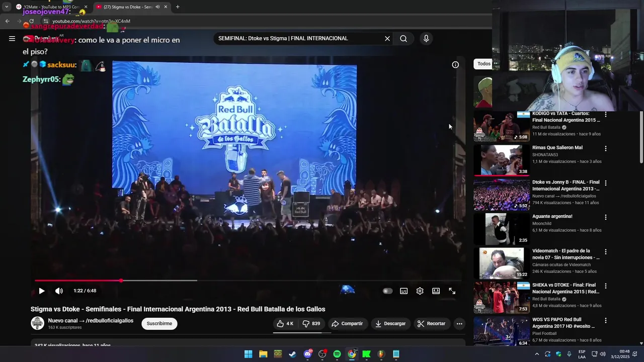Open Spotify from taskbar
Viewport: 644px width, 362px height.
tap(337, 354)
